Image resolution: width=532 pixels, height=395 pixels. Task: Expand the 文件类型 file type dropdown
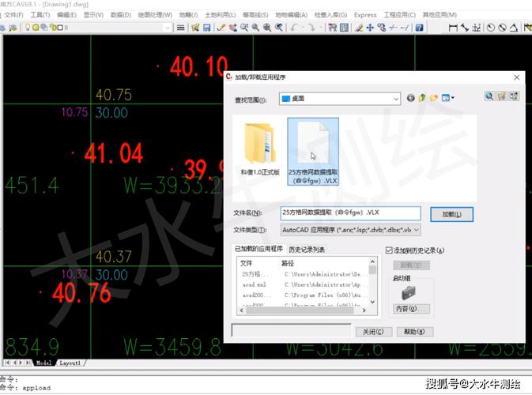click(x=416, y=230)
